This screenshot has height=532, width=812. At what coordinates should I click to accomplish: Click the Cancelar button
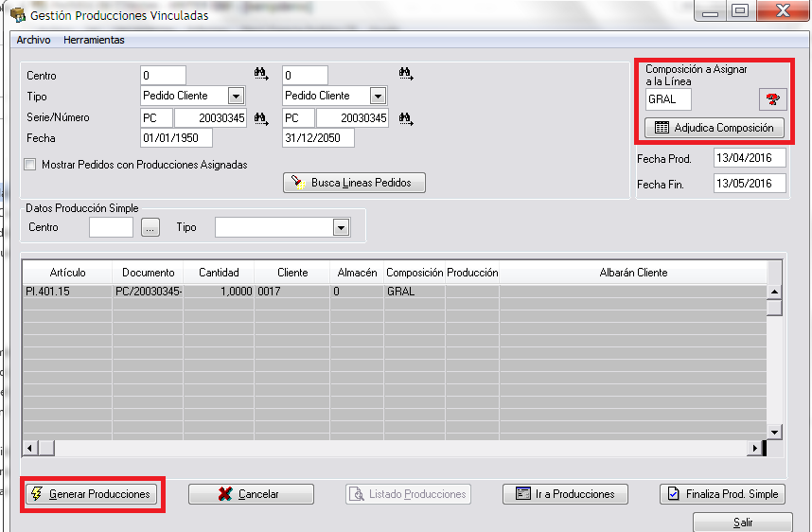(251, 494)
